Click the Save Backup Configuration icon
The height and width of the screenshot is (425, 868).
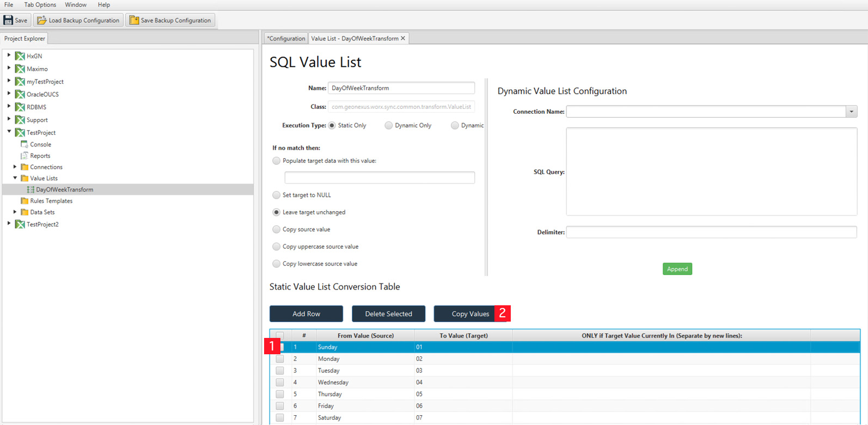(134, 20)
